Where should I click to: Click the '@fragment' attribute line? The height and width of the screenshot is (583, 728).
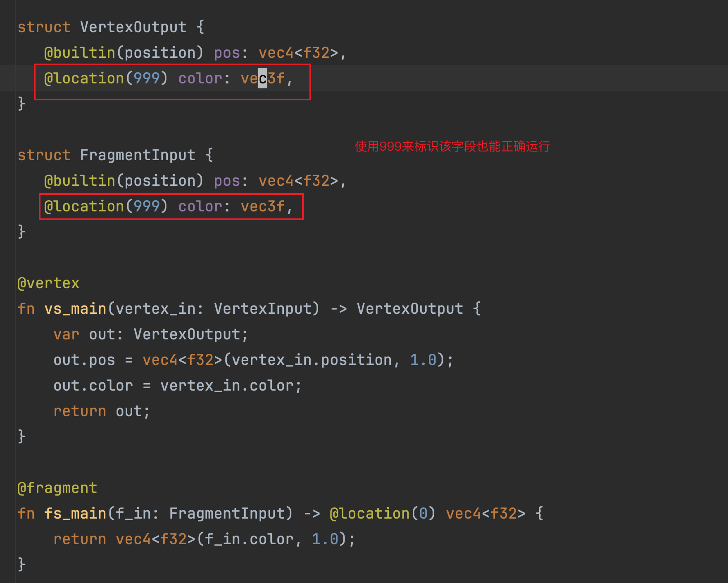57,488
